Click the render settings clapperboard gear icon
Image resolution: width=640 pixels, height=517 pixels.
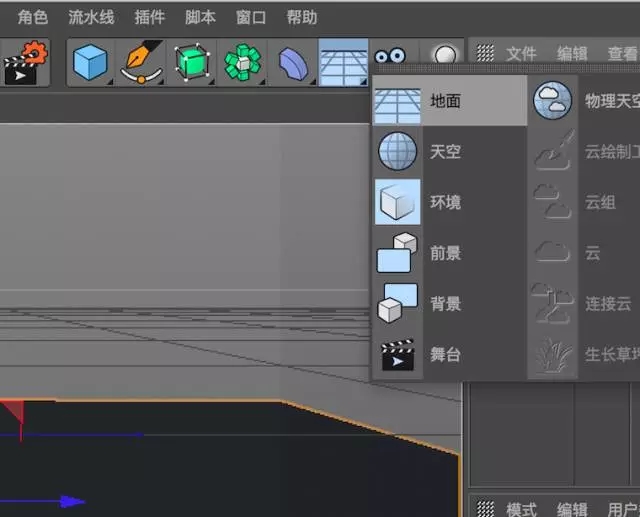[x=25, y=62]
